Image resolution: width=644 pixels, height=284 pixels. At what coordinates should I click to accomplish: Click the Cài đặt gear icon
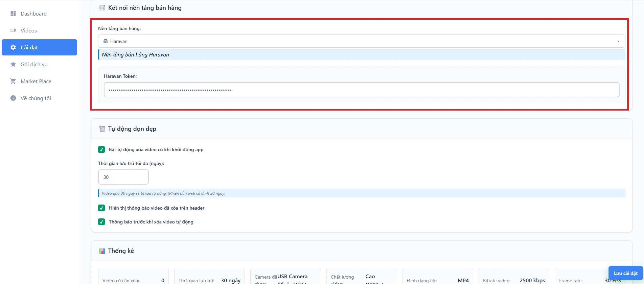[x=13, y=47]
